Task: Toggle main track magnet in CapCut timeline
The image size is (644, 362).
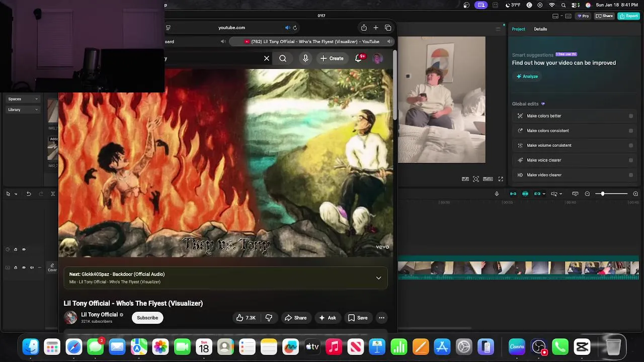Action: pos(513,194)
